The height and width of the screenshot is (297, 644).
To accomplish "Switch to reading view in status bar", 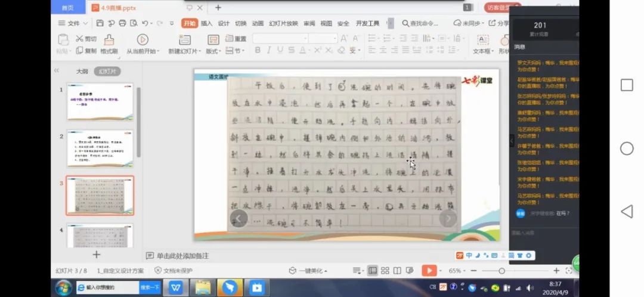I will click(x=397, y=270).
